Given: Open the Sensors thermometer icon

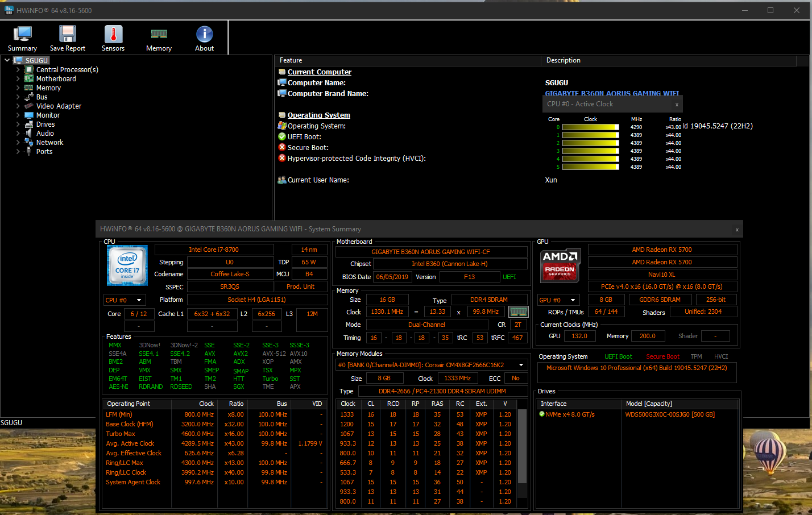Looking at the screenshot, I should pos(113,35).
